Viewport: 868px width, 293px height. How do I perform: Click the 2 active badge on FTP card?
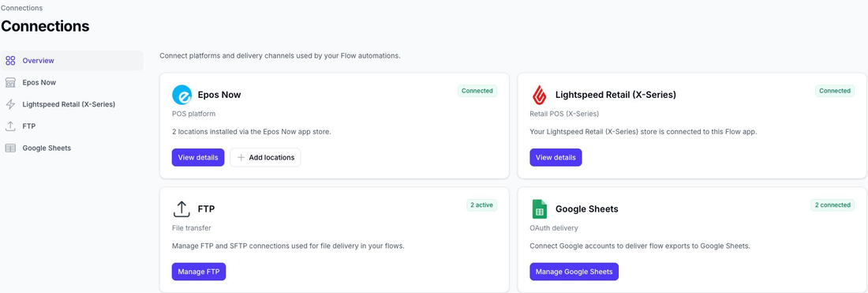[481, 205]
